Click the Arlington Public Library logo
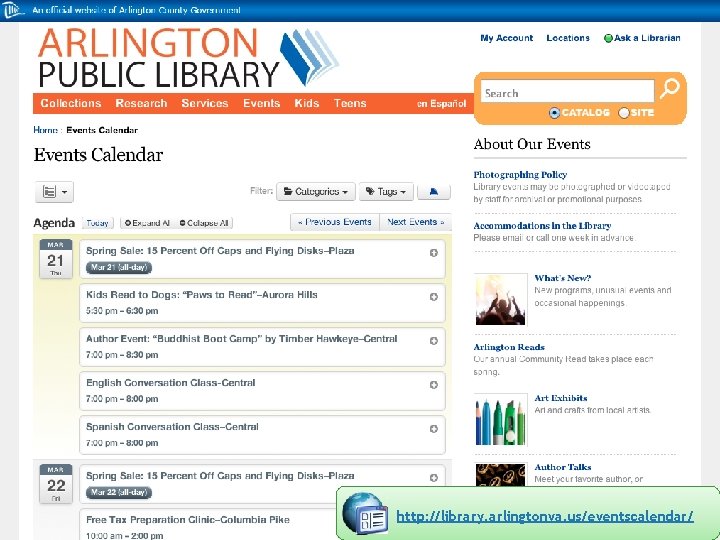The image size is (720, 540). click(188, 58)
